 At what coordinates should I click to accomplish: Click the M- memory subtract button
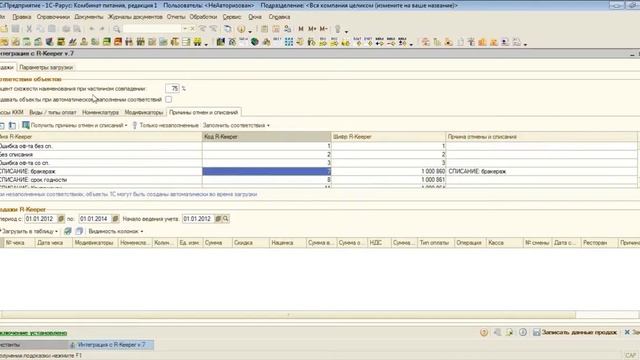tap(324, 29)
